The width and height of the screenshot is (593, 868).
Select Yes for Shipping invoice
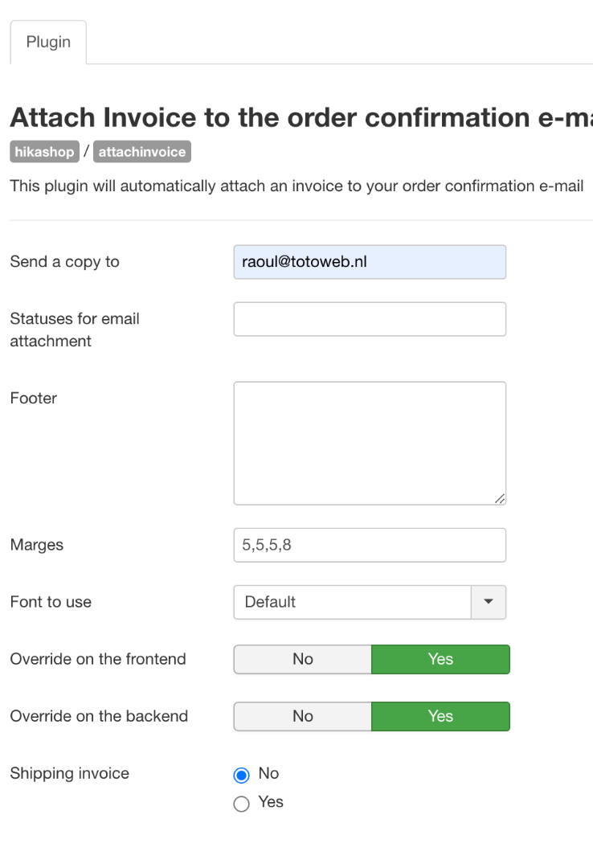tap(241, 804)
